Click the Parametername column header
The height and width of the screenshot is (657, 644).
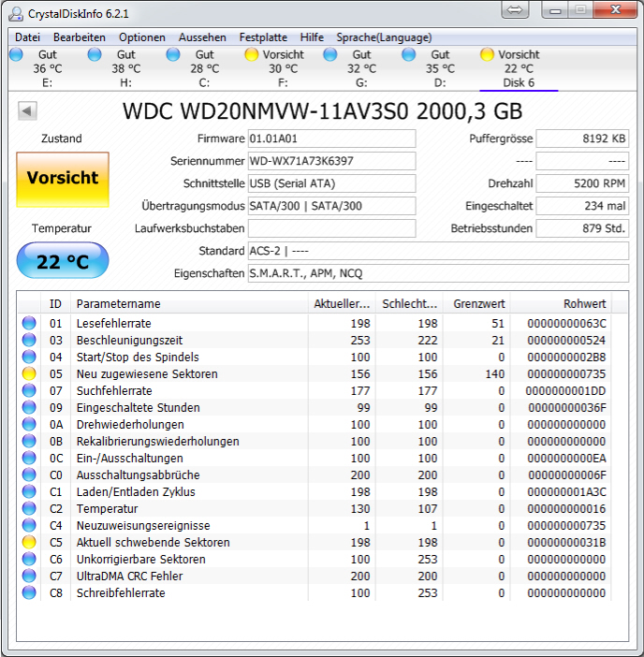(x=189, y=304)
